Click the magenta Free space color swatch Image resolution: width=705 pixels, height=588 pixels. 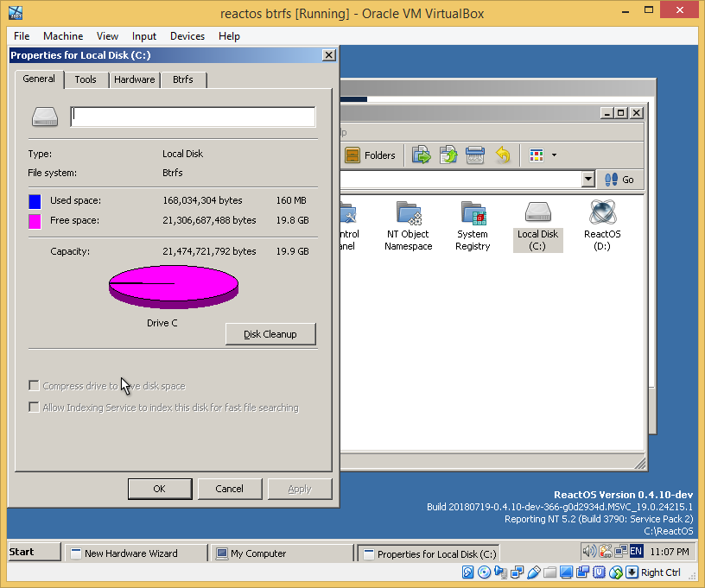tap(34, 220)
